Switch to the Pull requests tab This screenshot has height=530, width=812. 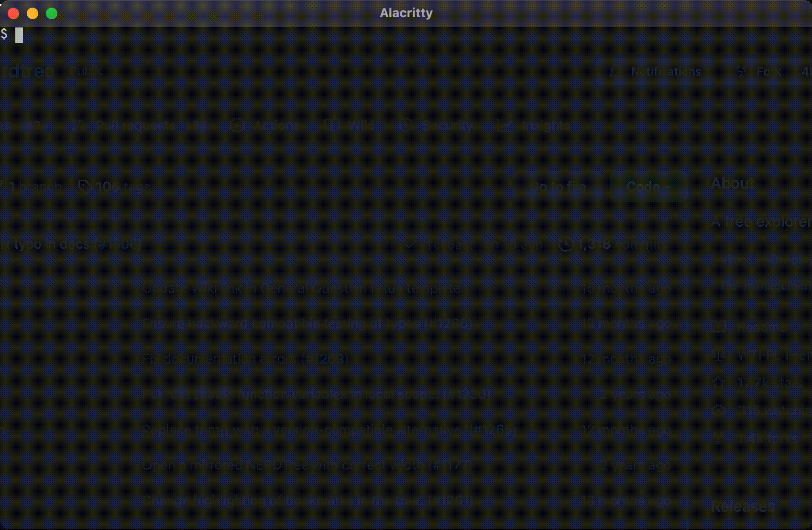coord(135,125)
